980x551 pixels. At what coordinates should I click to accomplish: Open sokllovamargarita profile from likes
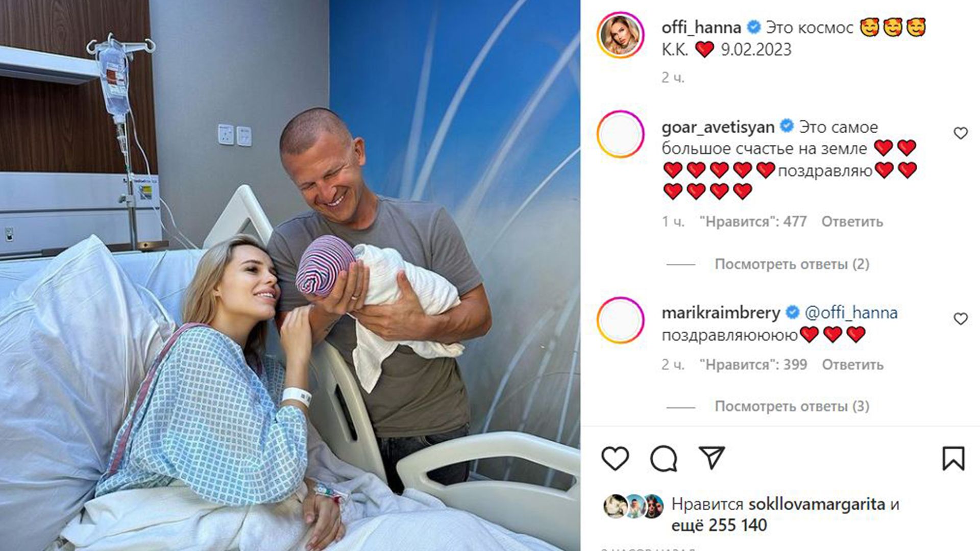[817, 505]
